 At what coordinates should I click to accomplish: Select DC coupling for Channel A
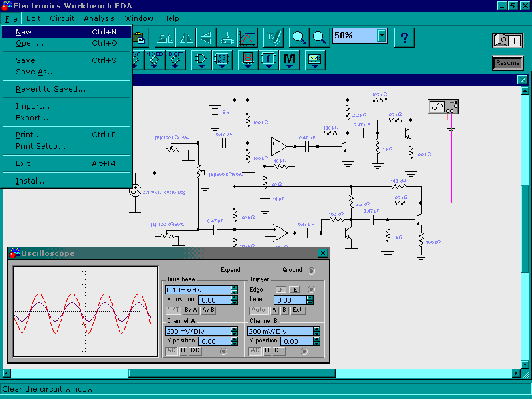[195, 351]
